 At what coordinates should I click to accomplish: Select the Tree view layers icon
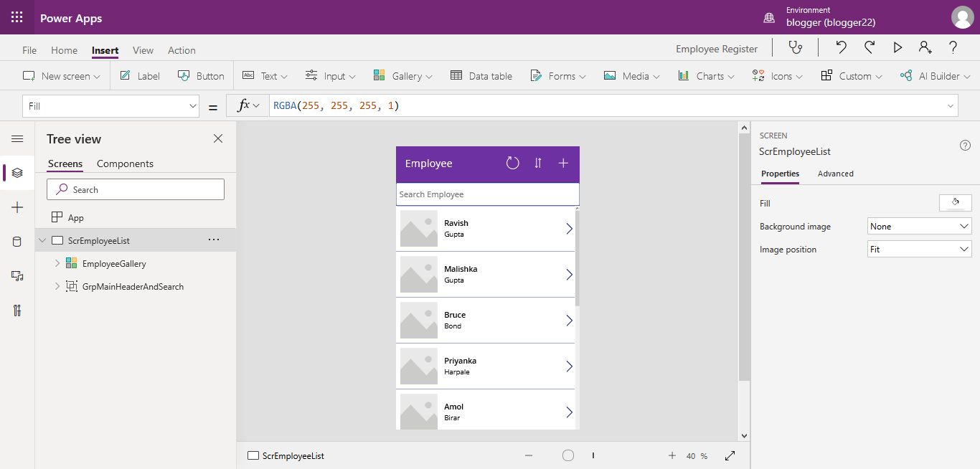click(17, 173)
